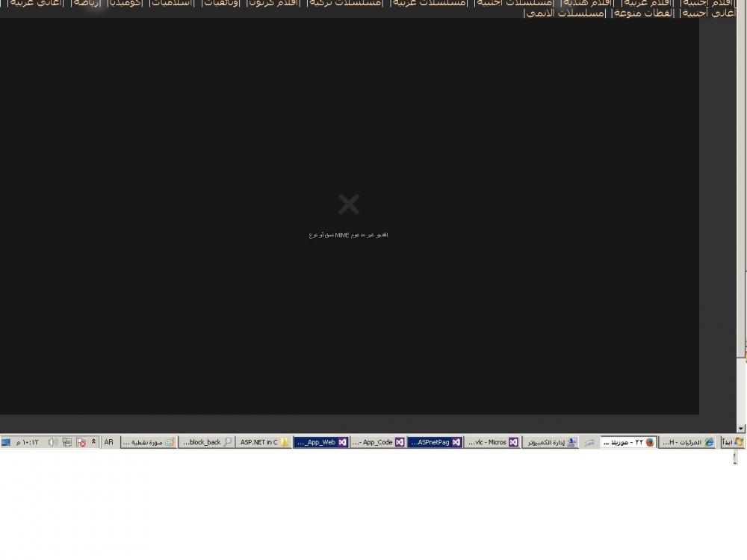Switch to the صورة نقطية Paint window
The width and height of the screenshot is (747, 560).
[149, 442]
